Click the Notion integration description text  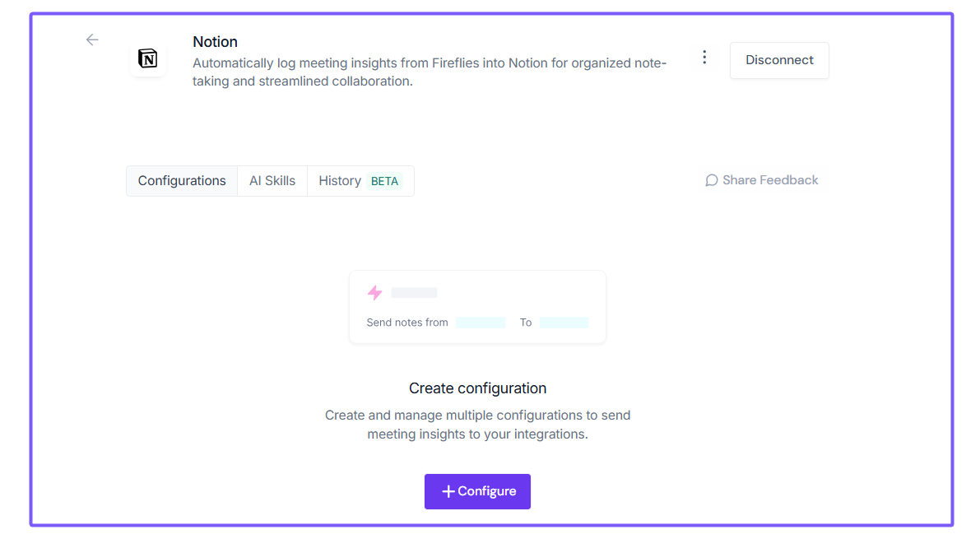click(x=430, y=72)
